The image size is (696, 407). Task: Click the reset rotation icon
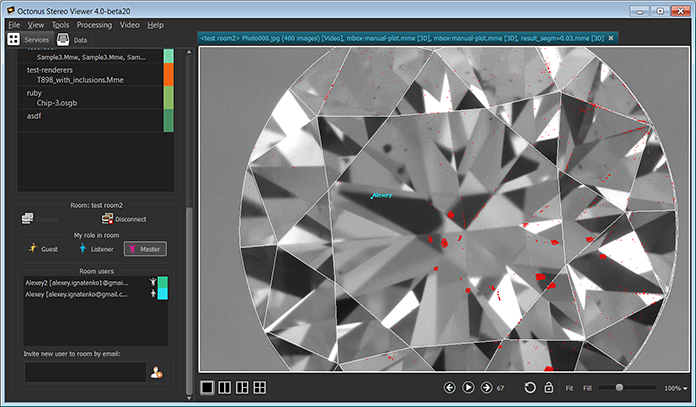pos(530,387)
